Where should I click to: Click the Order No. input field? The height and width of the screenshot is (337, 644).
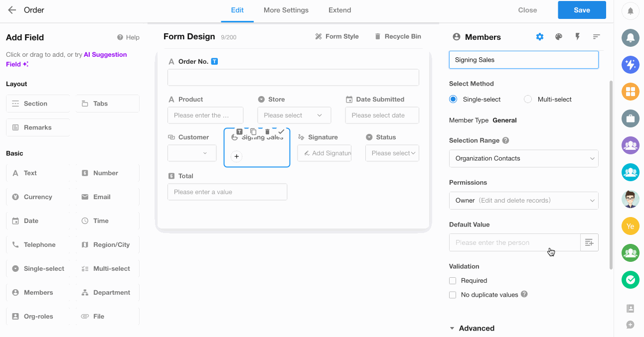[x=293, y=78]
